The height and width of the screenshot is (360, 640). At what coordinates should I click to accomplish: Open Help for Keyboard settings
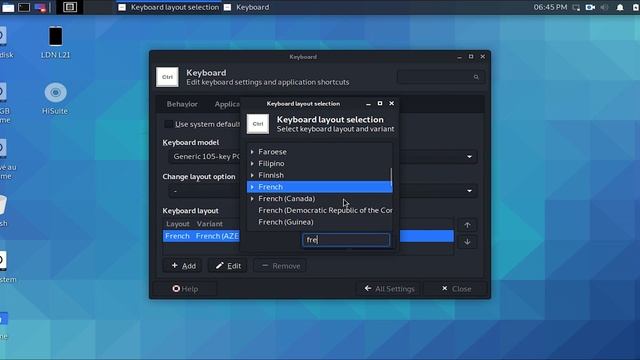(185, 289)
